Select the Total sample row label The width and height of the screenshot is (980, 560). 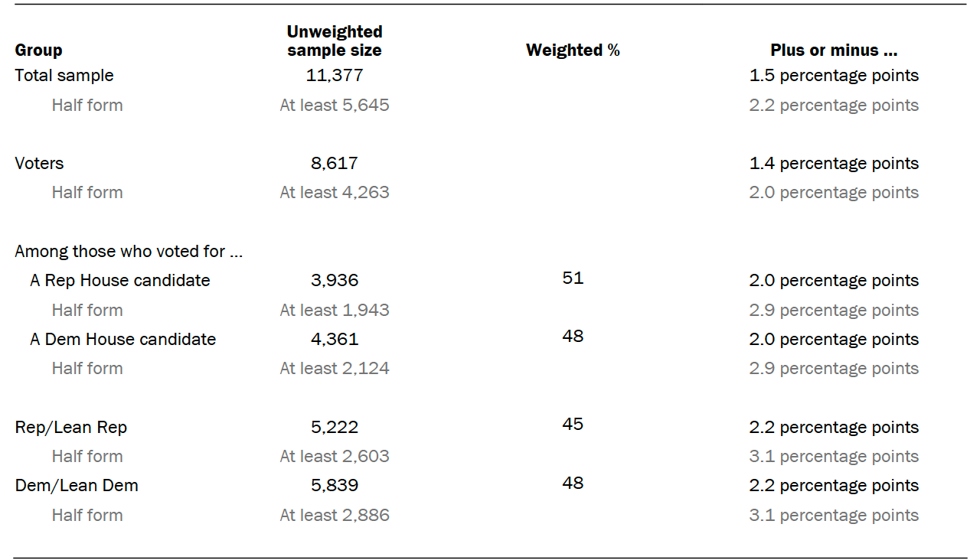64,76
